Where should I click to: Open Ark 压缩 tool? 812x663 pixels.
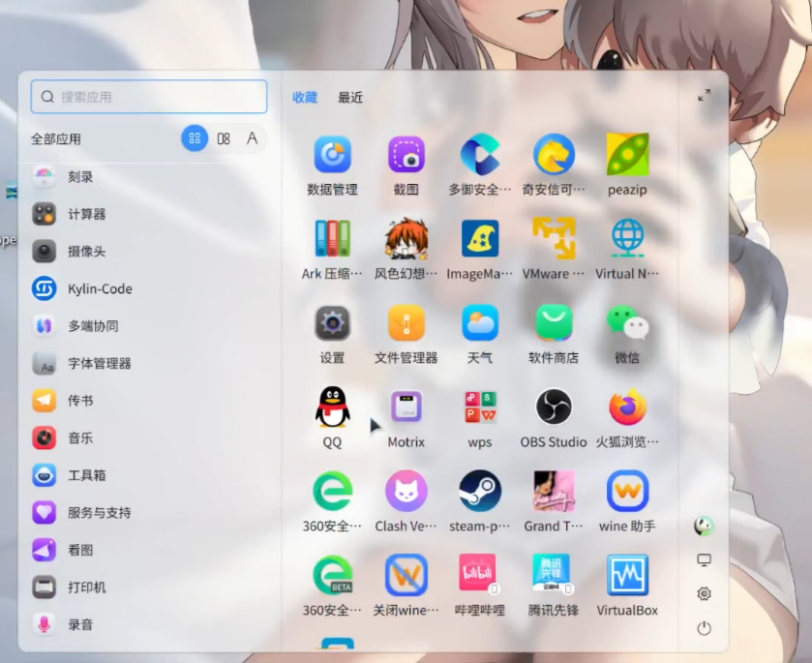tap(333, 239)
